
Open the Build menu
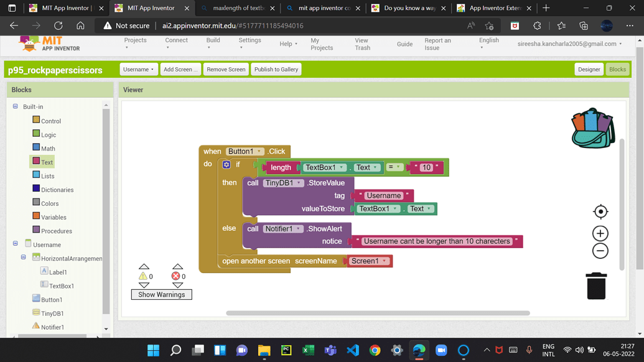(213, 44)
